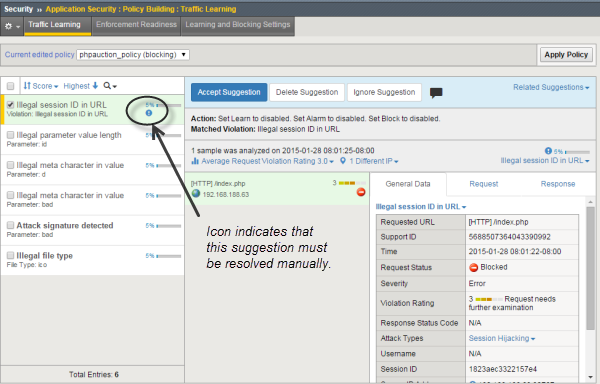The height and width of the screenshot is (384, 600).
Task: Click the Support ID value 5688507364043390992
Action: point(509,237)
